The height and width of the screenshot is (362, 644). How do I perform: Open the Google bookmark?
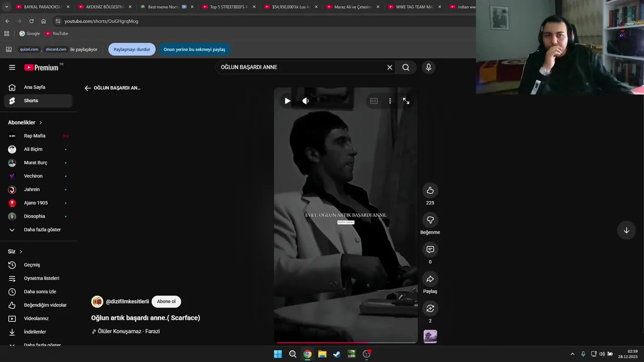(x=29, y=34)
